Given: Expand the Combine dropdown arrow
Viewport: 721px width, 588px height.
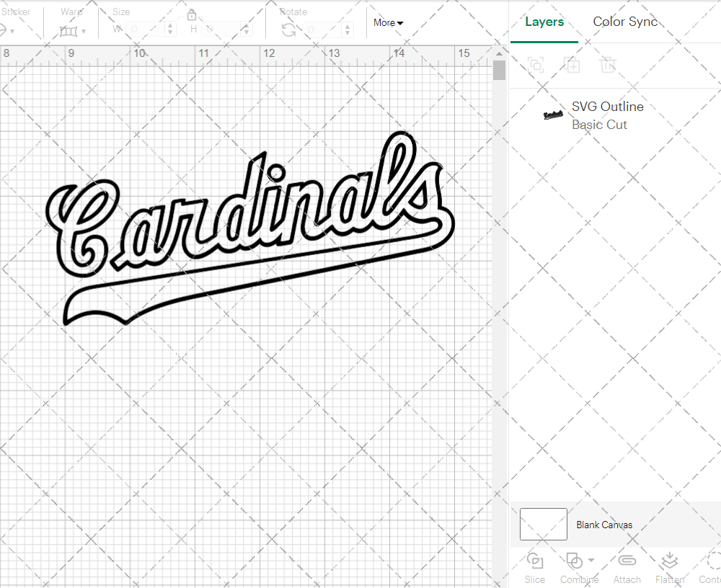Looking at the screenshot, I should [591, 561].
